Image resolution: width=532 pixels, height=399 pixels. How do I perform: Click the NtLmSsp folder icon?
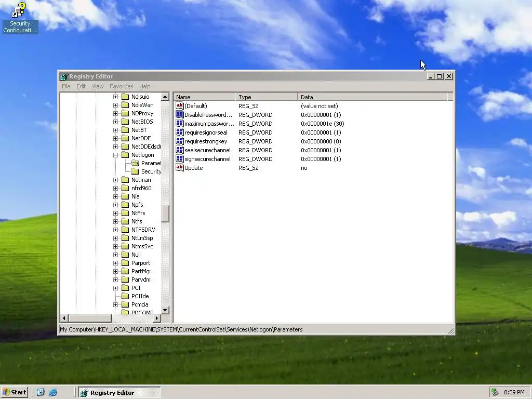click(125, 238)
